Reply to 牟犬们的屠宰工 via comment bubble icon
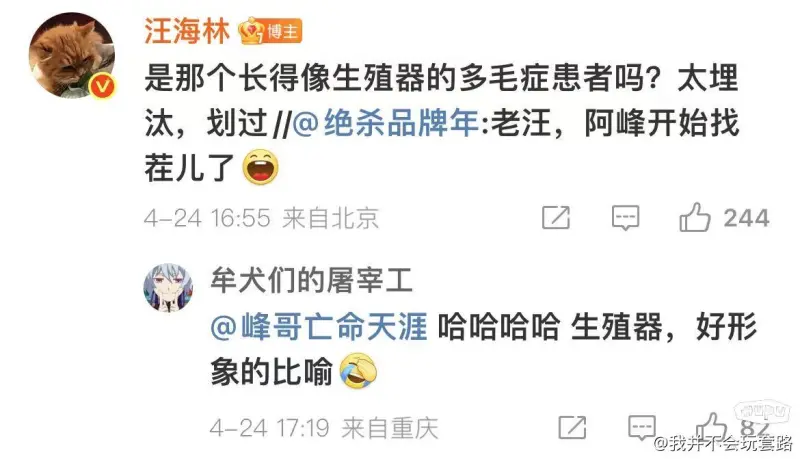 point(642,427)
